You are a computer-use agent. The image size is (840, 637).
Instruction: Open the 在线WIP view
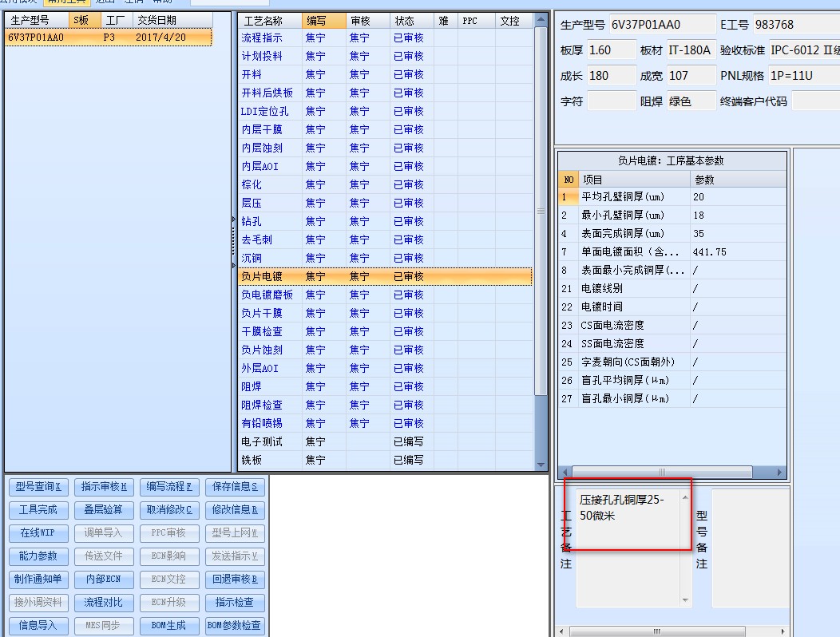coord(38,532)
